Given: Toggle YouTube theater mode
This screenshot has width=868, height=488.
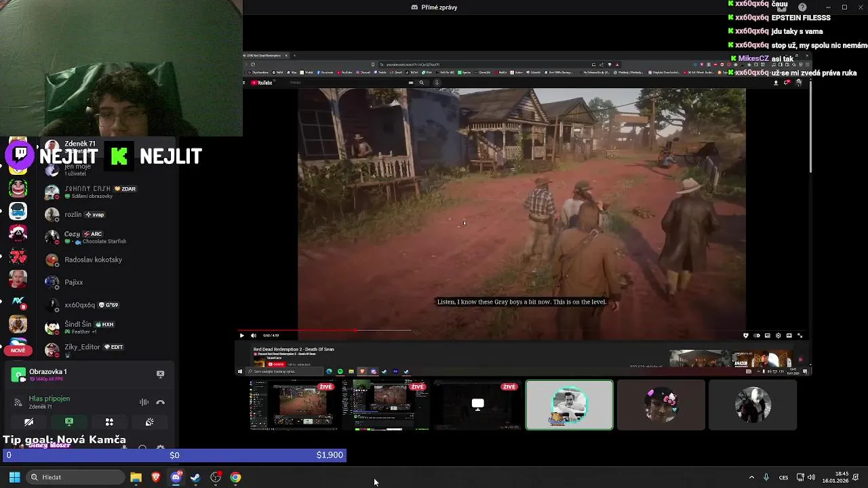Looking at the screenshot, I should coord(789,335).
